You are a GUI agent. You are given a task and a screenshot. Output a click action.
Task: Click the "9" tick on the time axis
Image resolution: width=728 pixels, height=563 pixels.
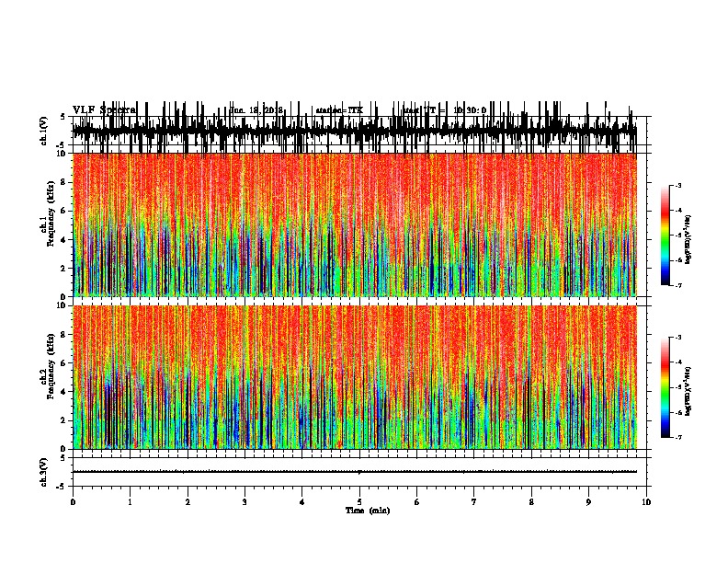coord(588,502)
